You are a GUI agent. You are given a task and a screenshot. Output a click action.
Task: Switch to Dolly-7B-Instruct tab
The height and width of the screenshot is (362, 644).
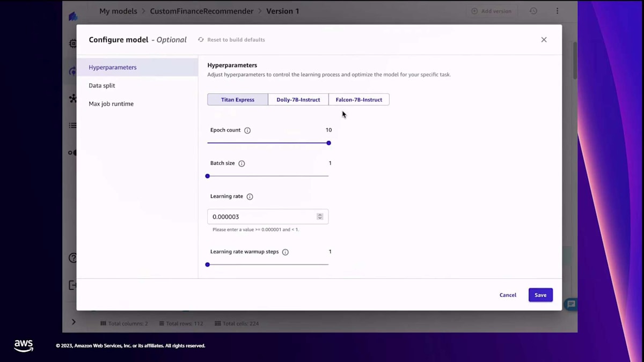(x=298, y=100)
